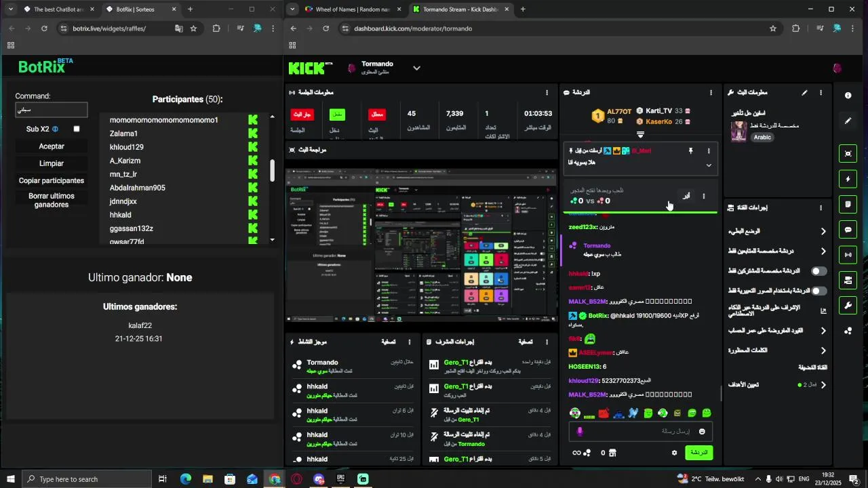Click the Aceptar button

click(52, 146)
